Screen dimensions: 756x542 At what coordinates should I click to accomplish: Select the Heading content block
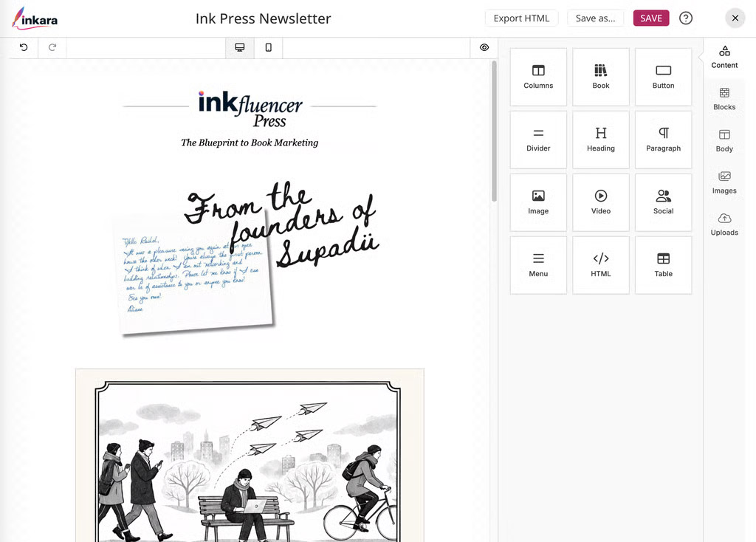601,140
